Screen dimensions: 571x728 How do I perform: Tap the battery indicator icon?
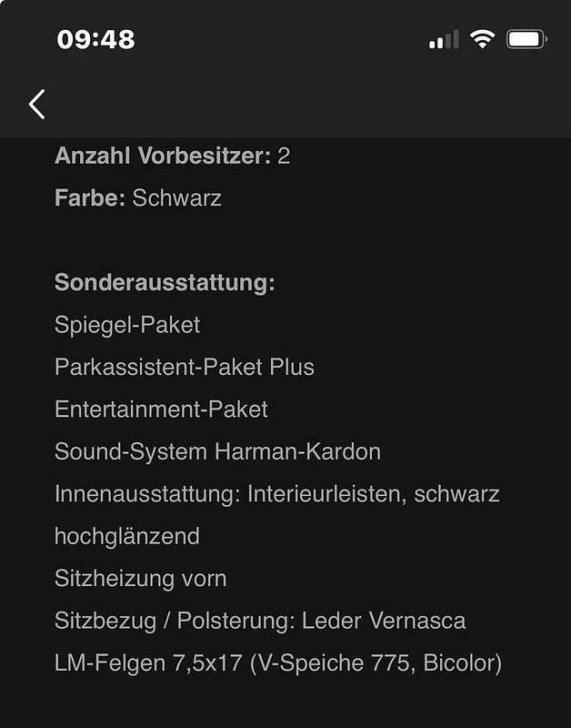coord(527,39)
